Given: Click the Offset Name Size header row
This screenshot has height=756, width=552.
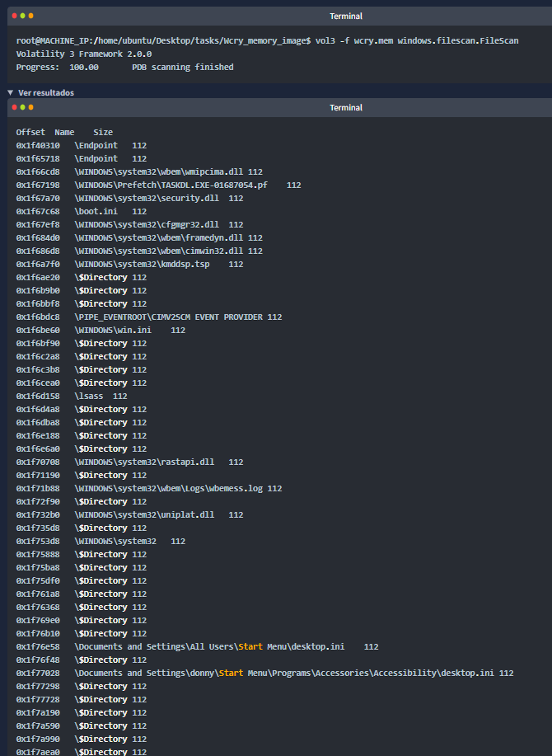Looking at the screenshot, I should (x=64, y=132).
